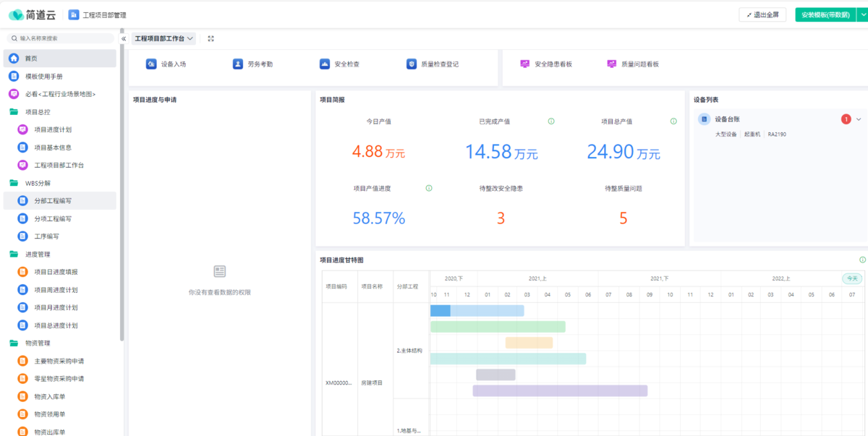Click the sidebar name search field
The image size is (868, 436).
(x=61, y=38)
